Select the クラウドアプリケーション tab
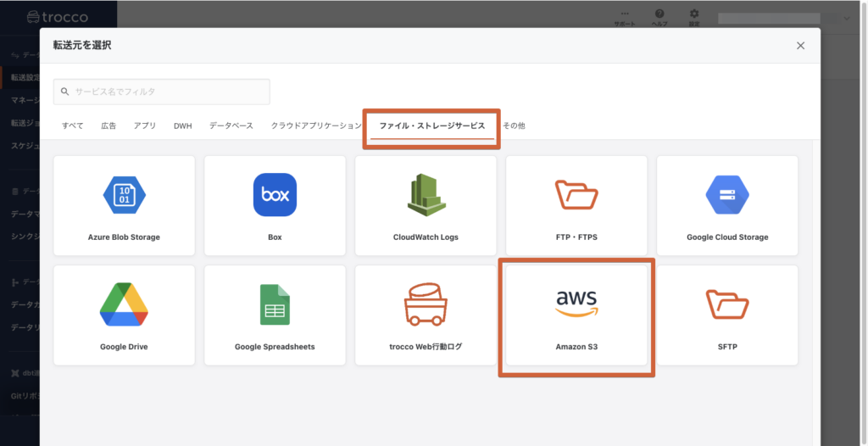Viewport: 868px width, 446px height. (x=315, y=125)
